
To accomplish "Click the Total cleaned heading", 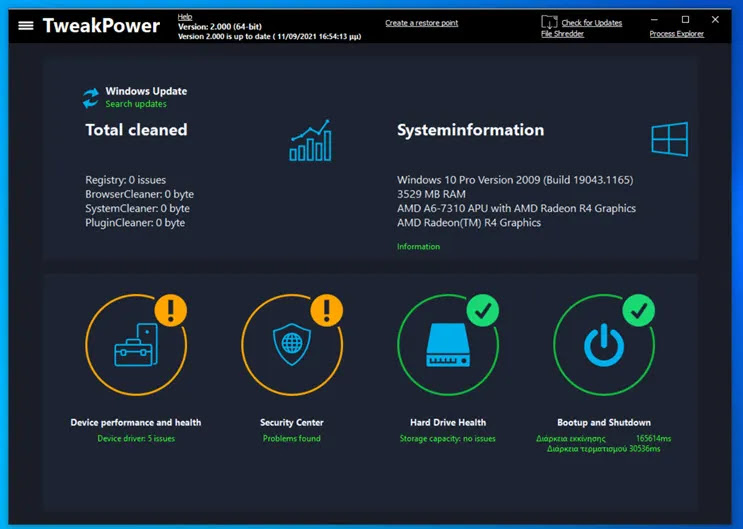I will pos(136,130).
